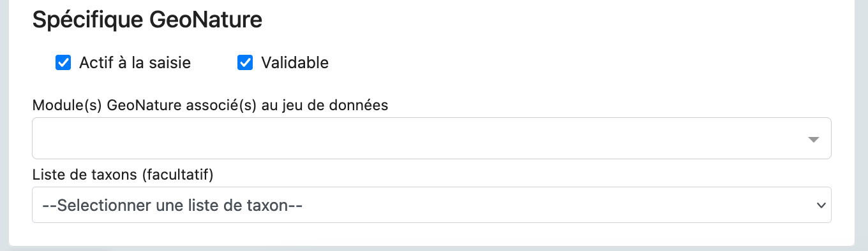Image resolution: width=868 pixels, height=251 pixels.
Task: Click the blue checkmark icon beside Actif
Action: [63, 62]
